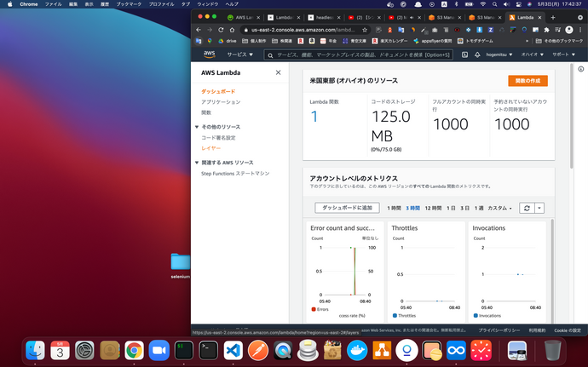Open the ブックマーク menu in menu bar

coord(129,4)
